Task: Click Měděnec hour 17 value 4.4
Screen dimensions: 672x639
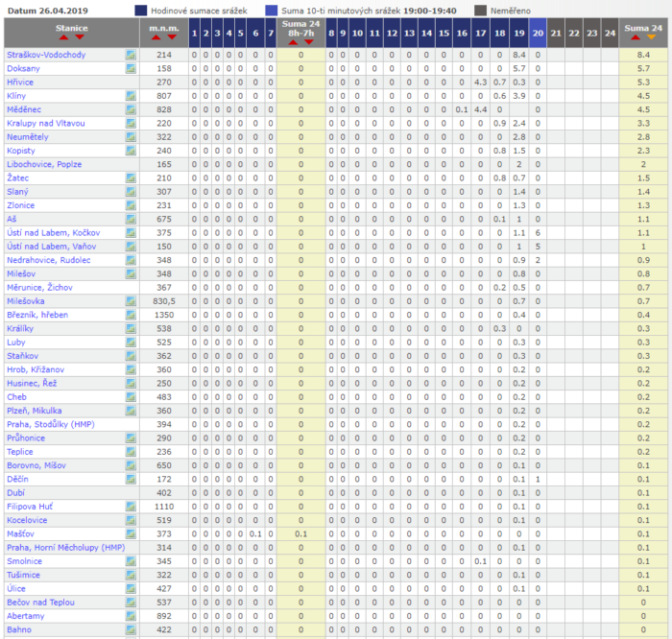Action: (x=481, y=109)
